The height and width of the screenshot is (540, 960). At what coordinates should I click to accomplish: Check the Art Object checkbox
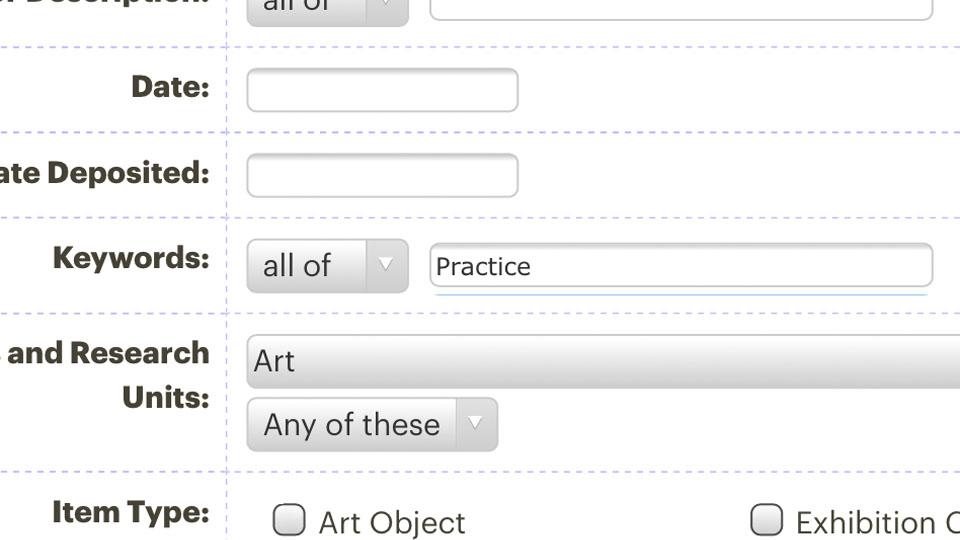pyautogui.click(x=289, y=520)
